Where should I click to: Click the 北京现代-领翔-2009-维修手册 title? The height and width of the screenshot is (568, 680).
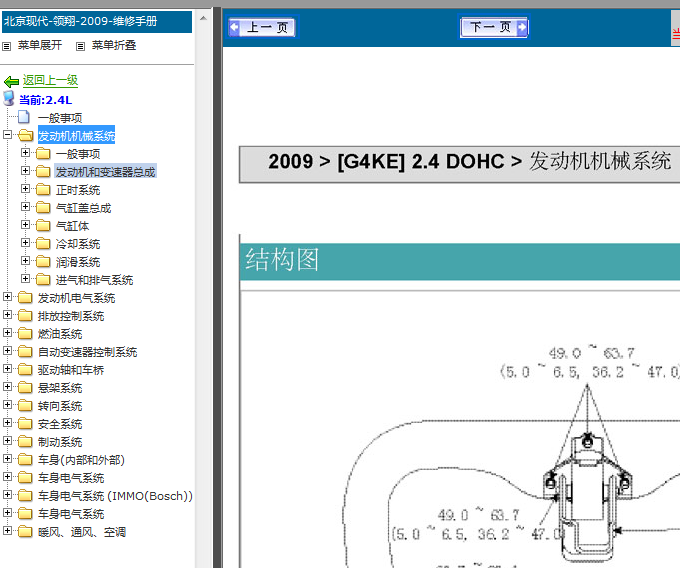click(x=81, y=21)
